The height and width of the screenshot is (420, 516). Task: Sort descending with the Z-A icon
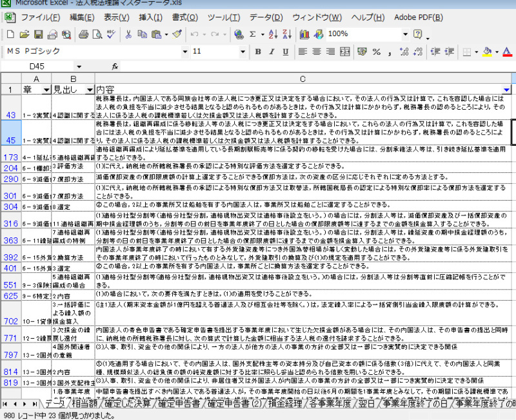287,34
